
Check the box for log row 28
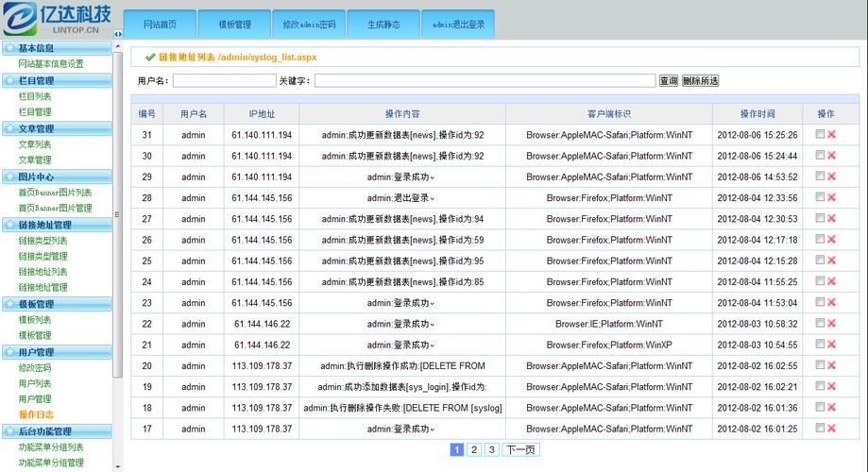tap(820, 197)
